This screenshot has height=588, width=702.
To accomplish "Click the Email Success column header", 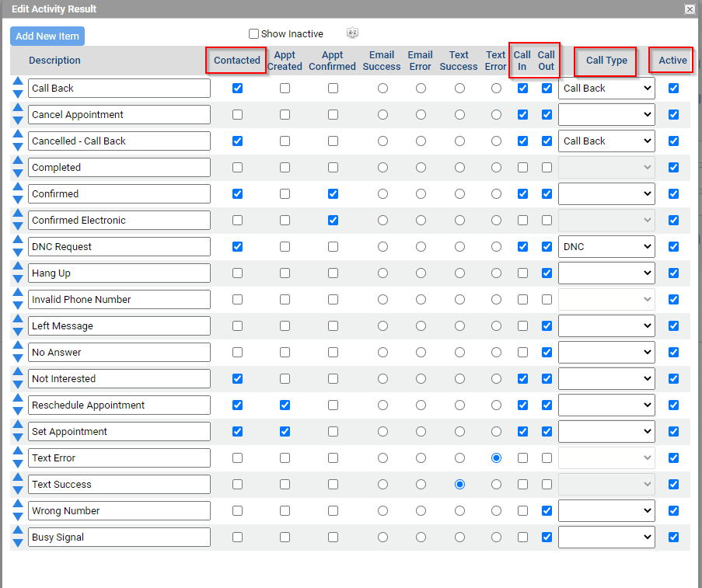I will pyautogui.click(x=382, y=61).
